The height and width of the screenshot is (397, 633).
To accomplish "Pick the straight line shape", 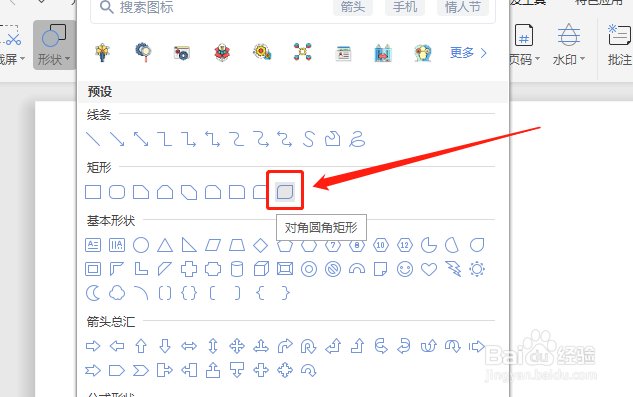I will tap(93, 139).
